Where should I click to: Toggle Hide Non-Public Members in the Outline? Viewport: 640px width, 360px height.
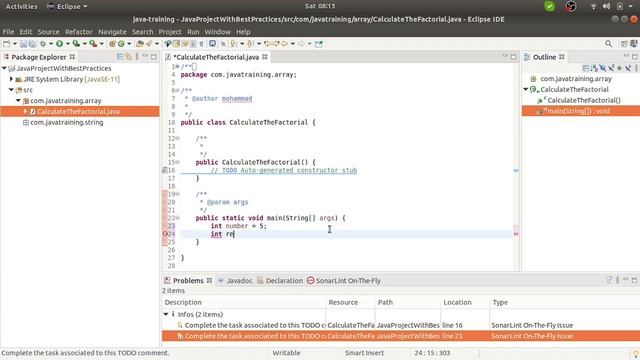[619, 68]
